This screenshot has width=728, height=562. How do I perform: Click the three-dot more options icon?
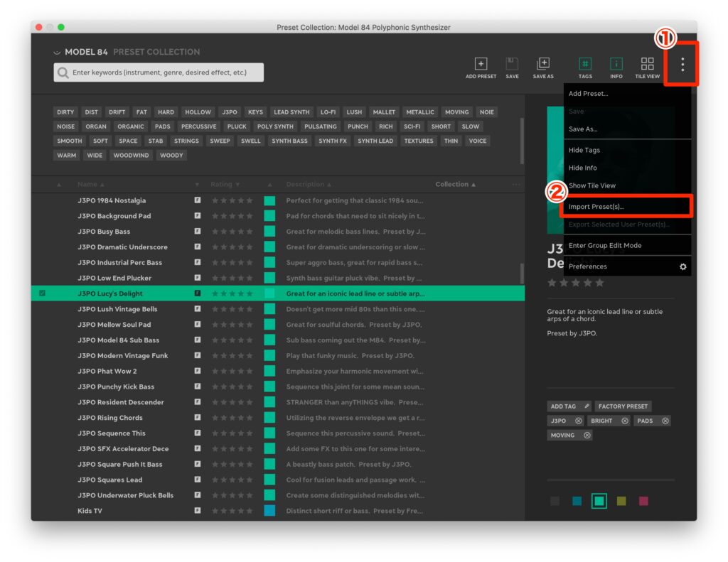click(x=682, y=65)
